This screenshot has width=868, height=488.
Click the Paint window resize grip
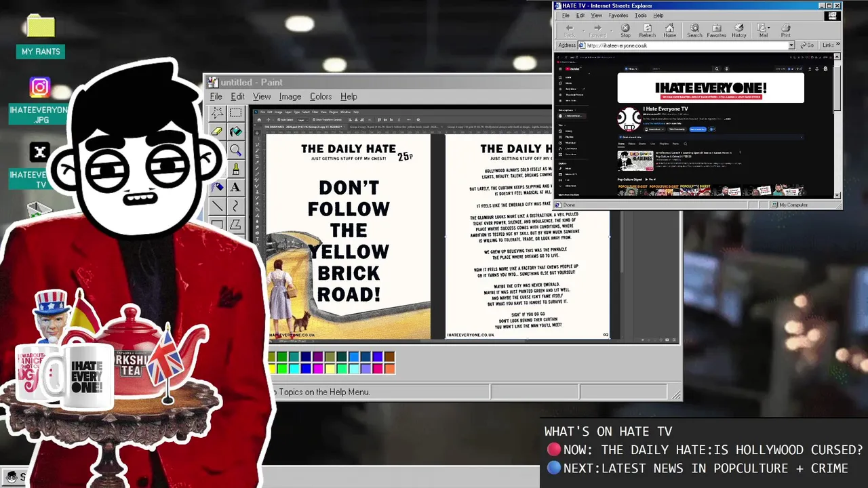pyautogui.click(x=676, y=394)
